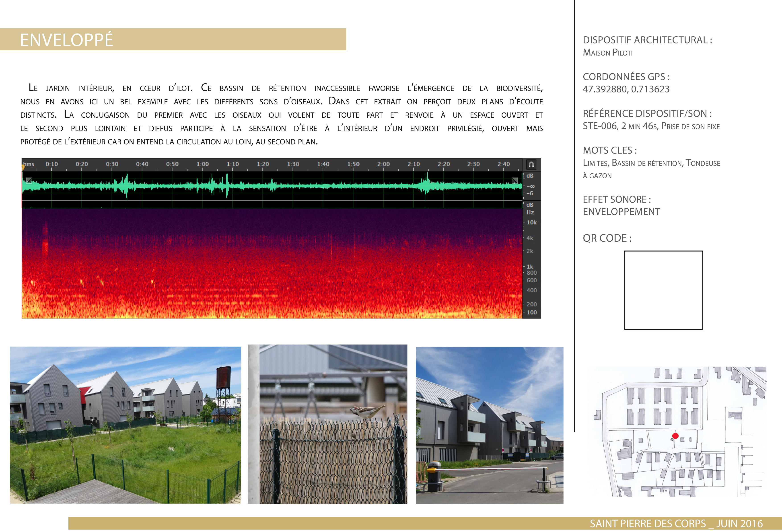Click the paragraph line starting 'Le jardin intérieur'
782x532 pixels.
click(x=285, y=88)
